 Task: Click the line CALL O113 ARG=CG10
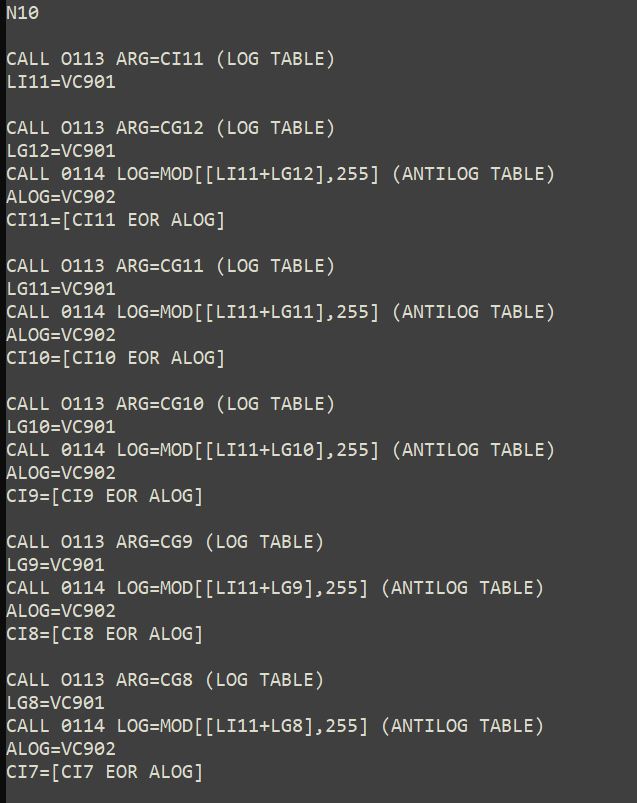(170, 404)
